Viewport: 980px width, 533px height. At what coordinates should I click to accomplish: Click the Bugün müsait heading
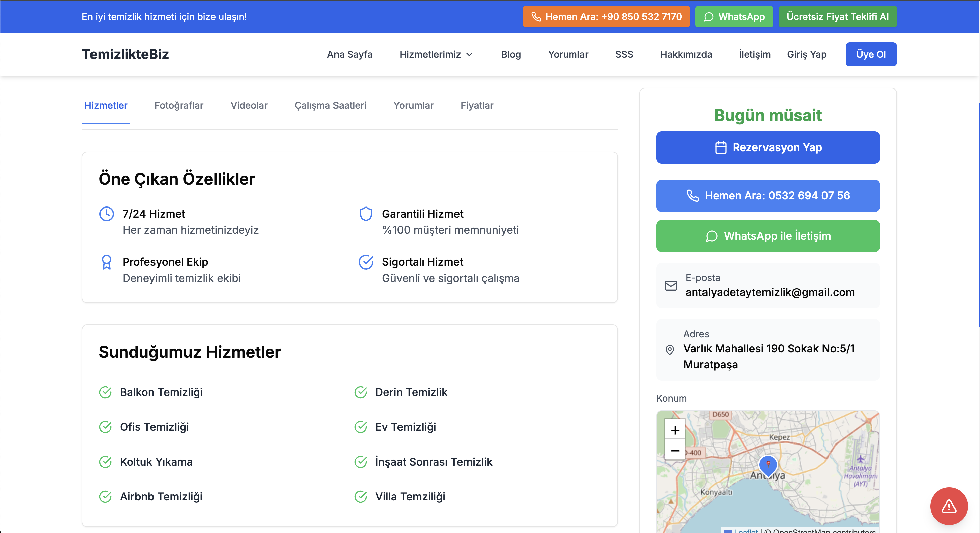point(768,115)
